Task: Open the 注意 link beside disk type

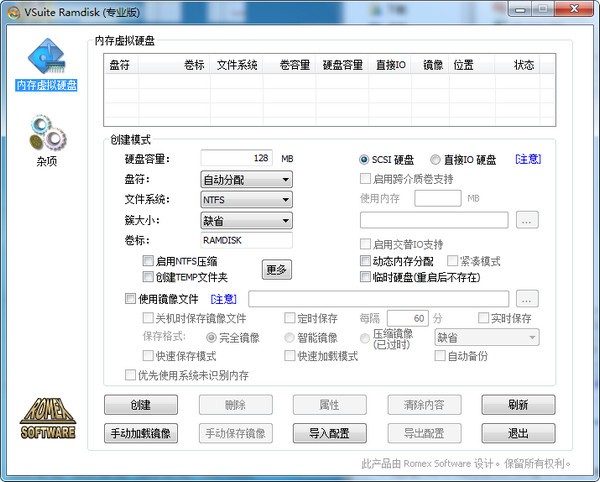Action: 528,159
